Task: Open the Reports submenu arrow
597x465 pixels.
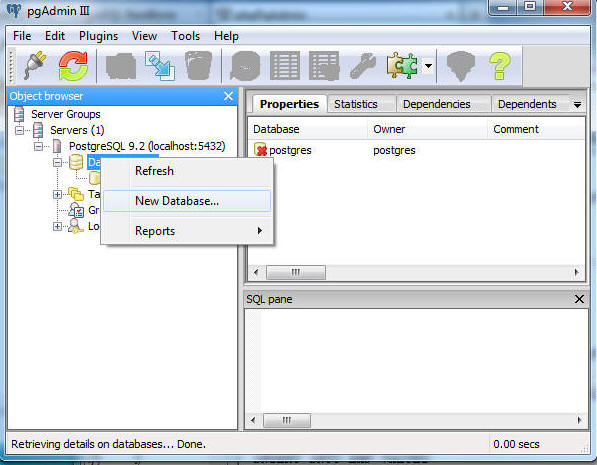Action: point(260,230)
